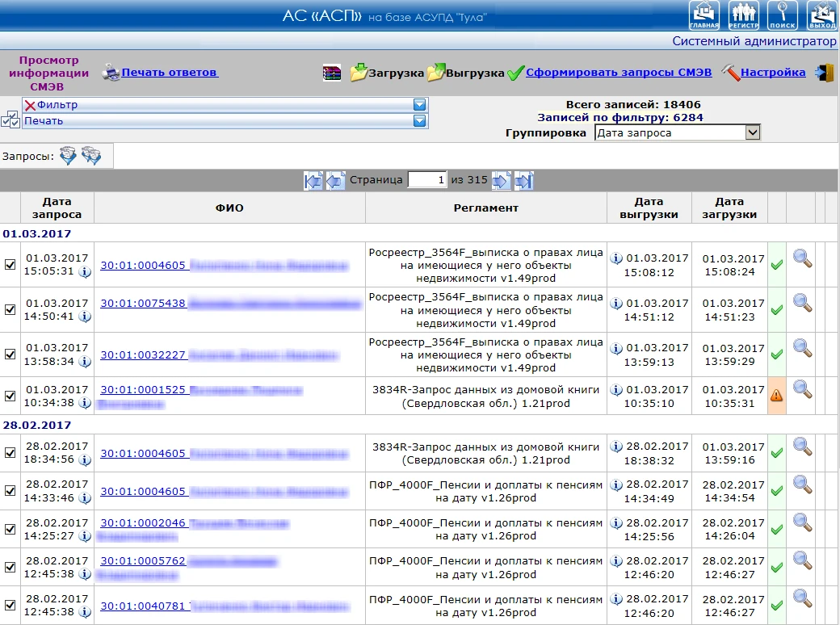Image resolution: width=840 pixels, height=625 pixels.
Task: Click the Выход exit icon
Action: coord(821,15)
